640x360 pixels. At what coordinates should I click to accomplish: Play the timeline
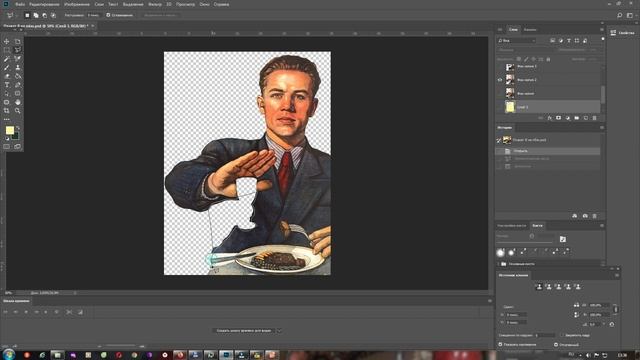tap(26, 312)
